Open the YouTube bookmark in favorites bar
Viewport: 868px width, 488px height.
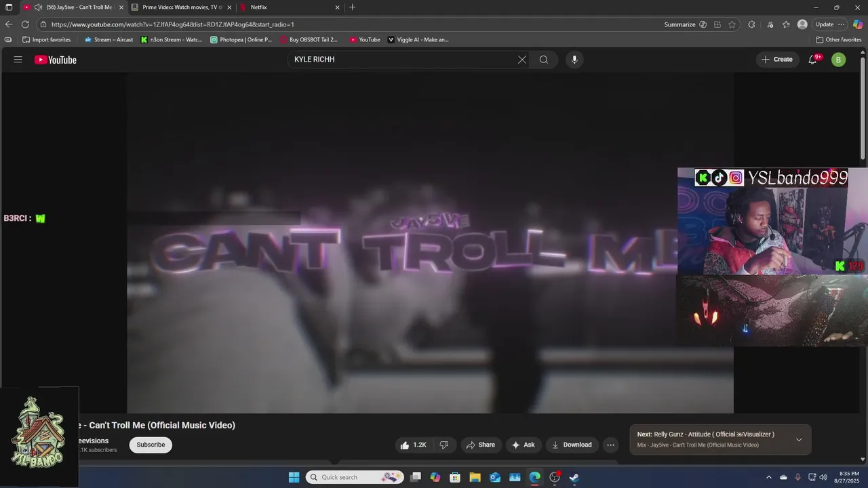click(365, 40)
